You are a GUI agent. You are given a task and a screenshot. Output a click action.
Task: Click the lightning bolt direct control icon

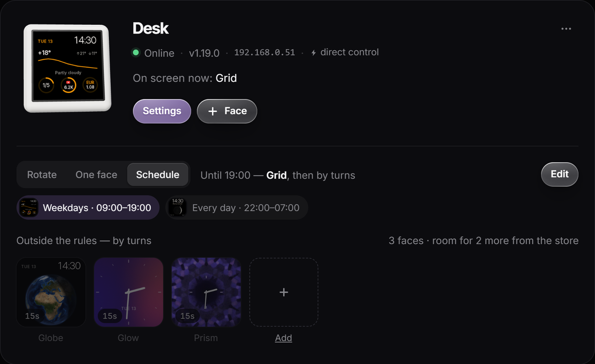coord(314,53)
